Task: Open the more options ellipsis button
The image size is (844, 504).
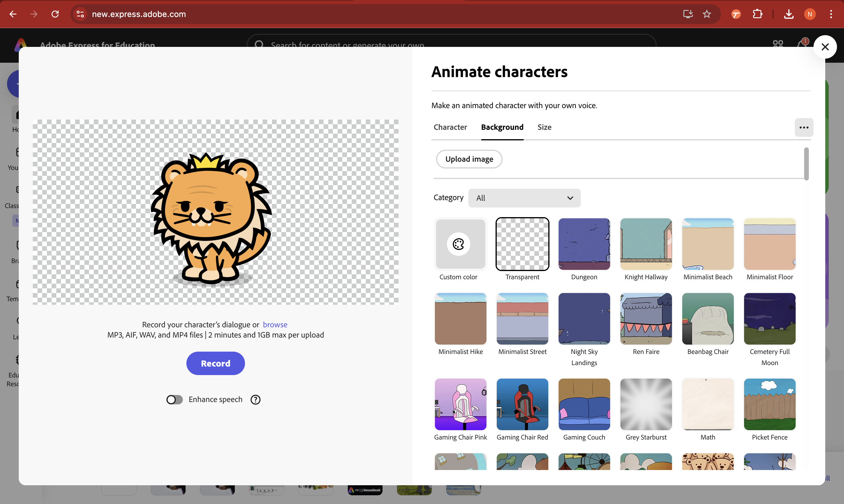Action: [x=804, y=127]
